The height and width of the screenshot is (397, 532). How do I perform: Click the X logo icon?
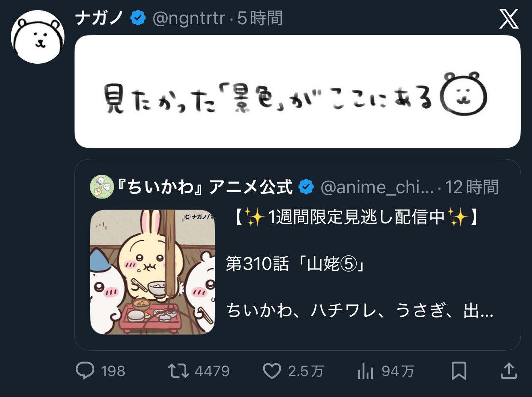(509, 19)
